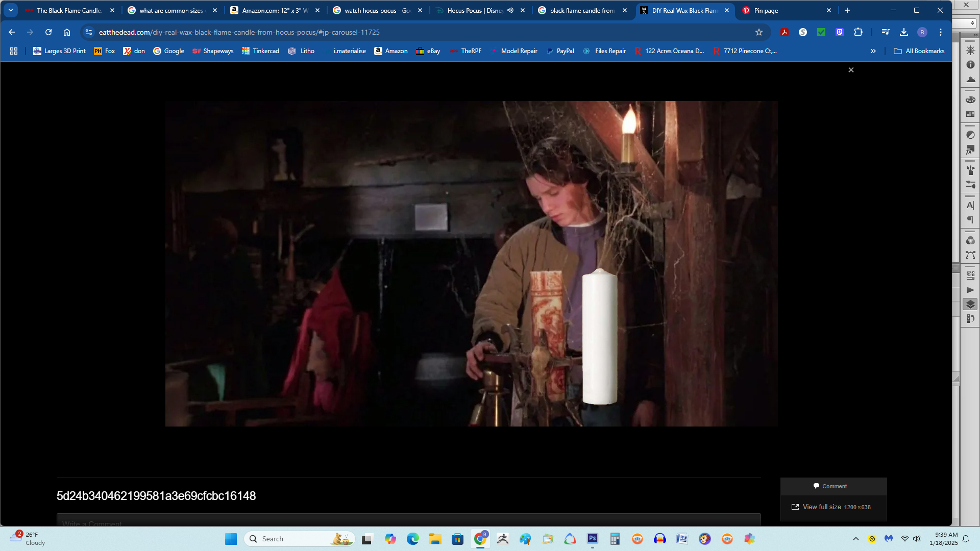Click the purple P extension icon

click(840, 32)
